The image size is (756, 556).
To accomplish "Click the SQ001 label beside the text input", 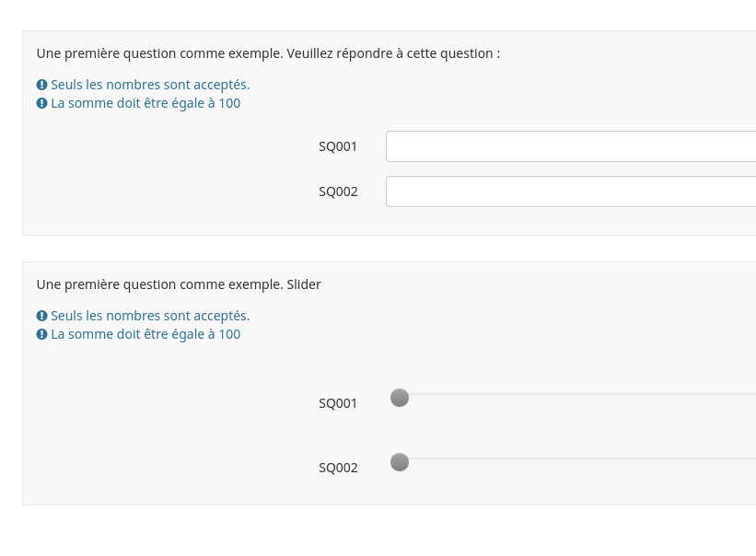I will (x=338, y=146).
